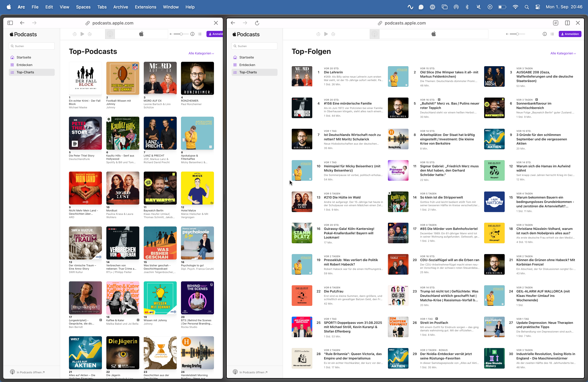Skip back 15 seconds in left player
Image resolution: width=588 pixels, height=382 pixels.
(x=75, y=34)
